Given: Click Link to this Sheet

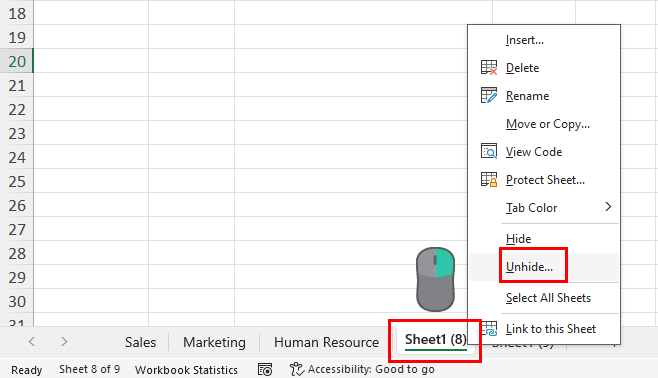Looking at the screenshot, I should [551, 329].
